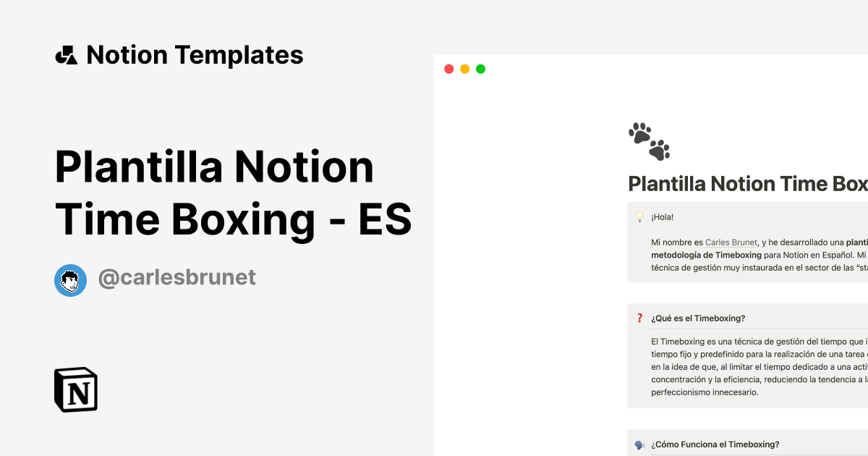
Task: Click the Timeboxing description paragraph text
Action: click(745, 366)
